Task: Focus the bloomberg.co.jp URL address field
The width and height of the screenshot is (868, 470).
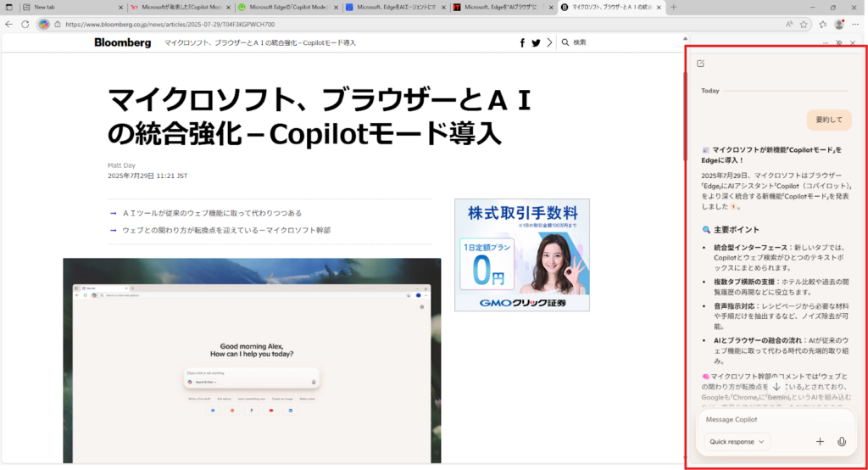Action: click(170, 25)
